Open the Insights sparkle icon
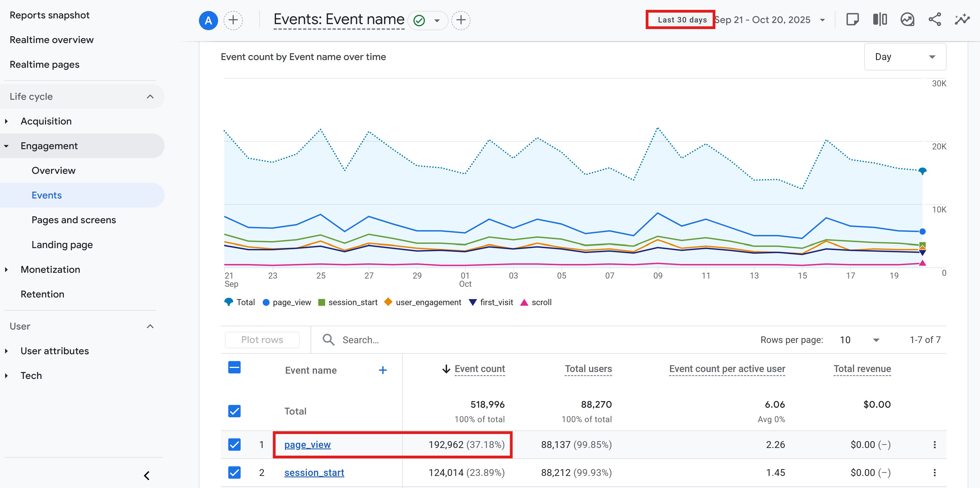980x488 pixels. coord(962,20)
